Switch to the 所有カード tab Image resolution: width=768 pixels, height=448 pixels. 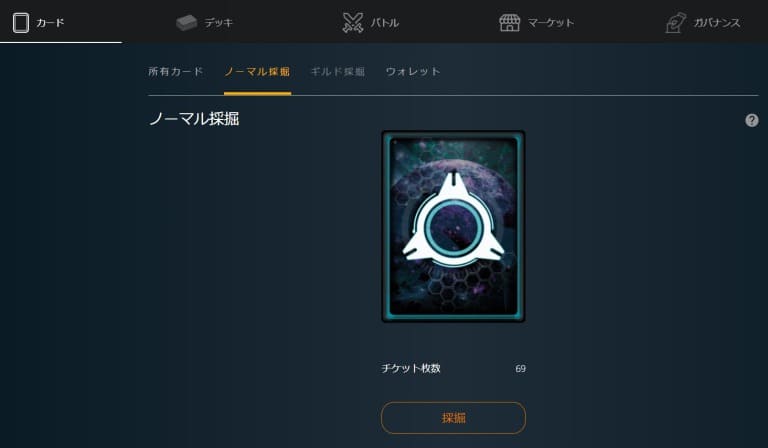[x=176, y=71]
